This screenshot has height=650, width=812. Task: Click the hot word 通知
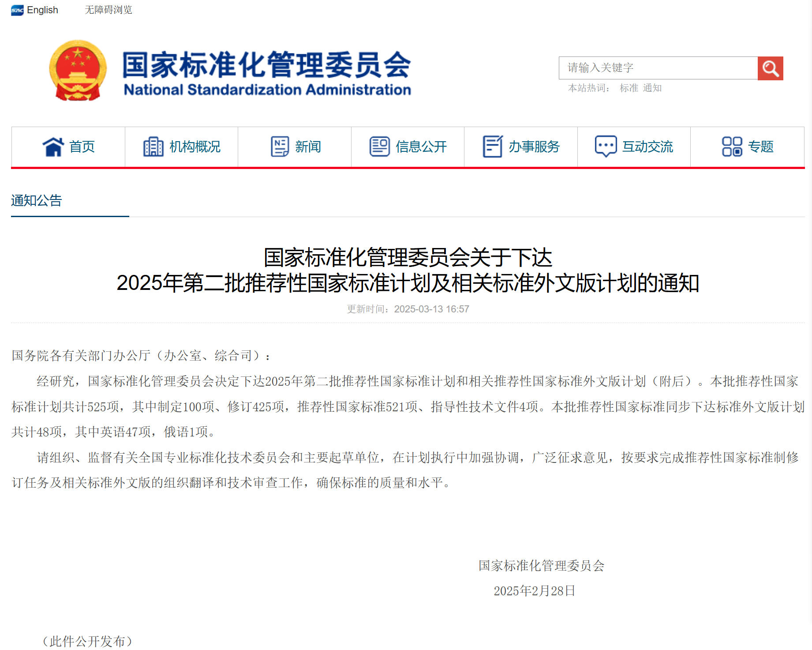tap(652, 88)
